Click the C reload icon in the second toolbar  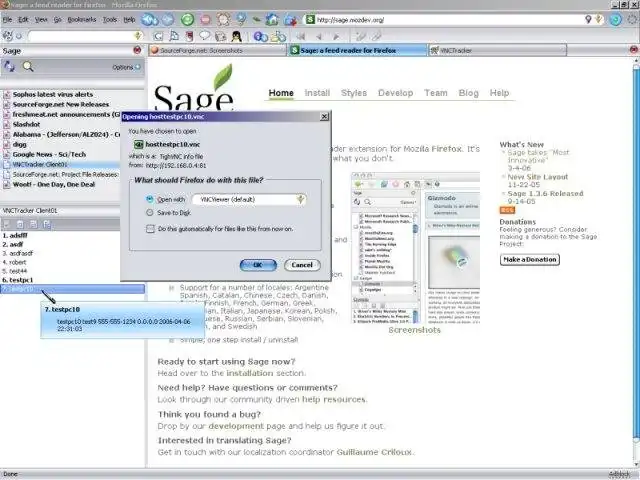click(158, 36)
